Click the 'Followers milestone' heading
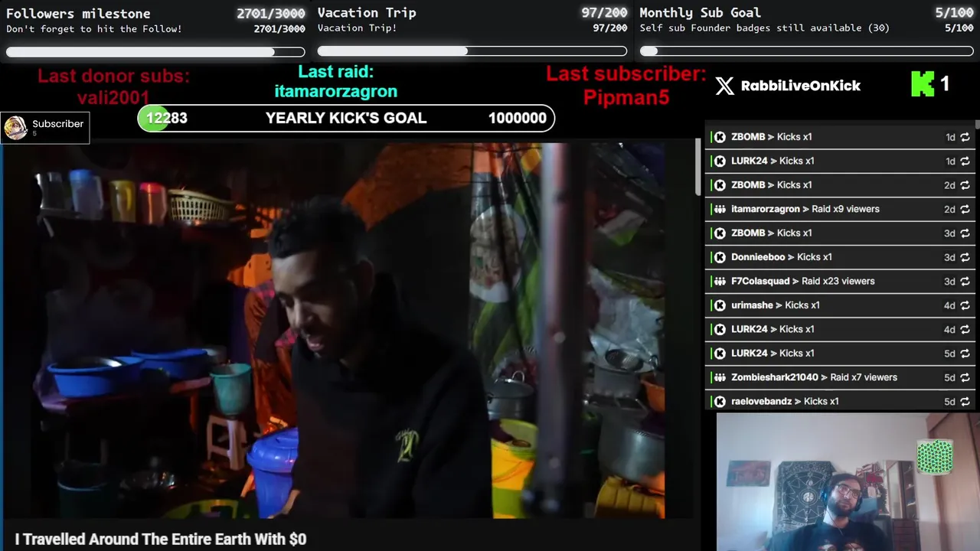The height and width of the screenshot is (551, 980). point(78,13)
